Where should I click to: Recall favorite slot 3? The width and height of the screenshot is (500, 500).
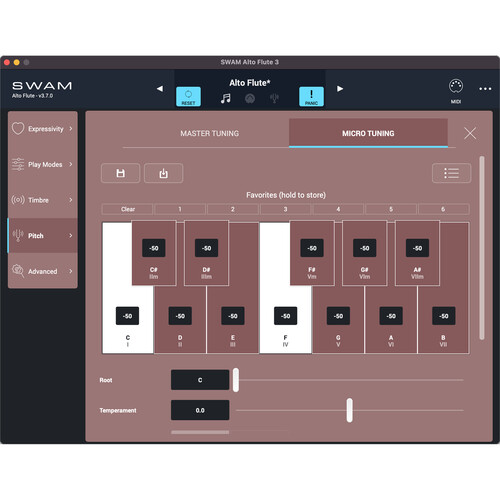tap(285, 209)
